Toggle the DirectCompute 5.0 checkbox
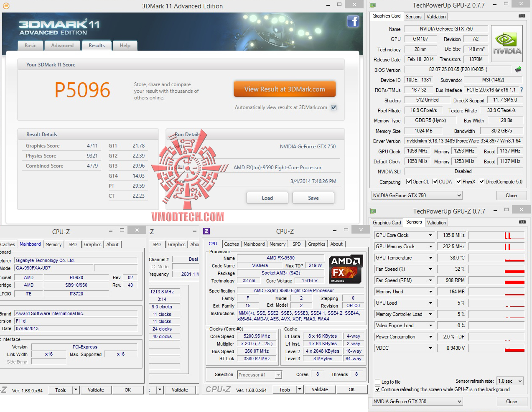Image resolution: width=532 pixels, height=412 pixels. coord(481,182)
